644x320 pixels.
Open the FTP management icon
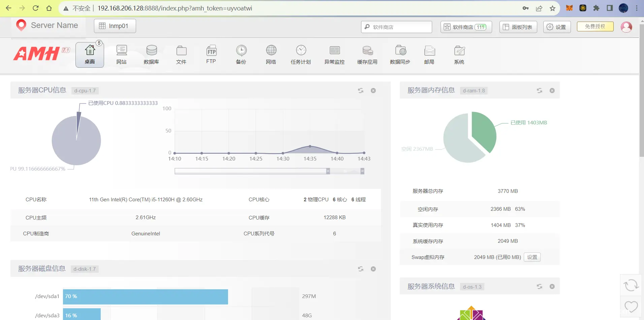click(x=211, y=55)
